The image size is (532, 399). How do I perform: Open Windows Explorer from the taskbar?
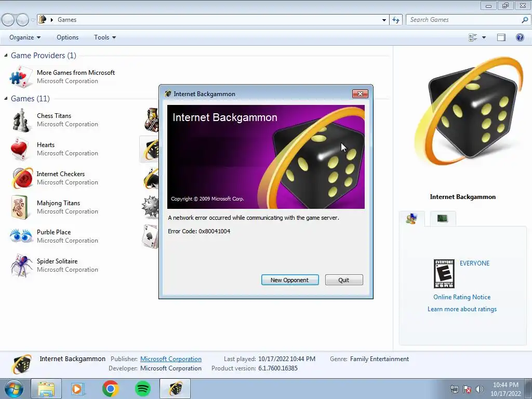point(46,389)
